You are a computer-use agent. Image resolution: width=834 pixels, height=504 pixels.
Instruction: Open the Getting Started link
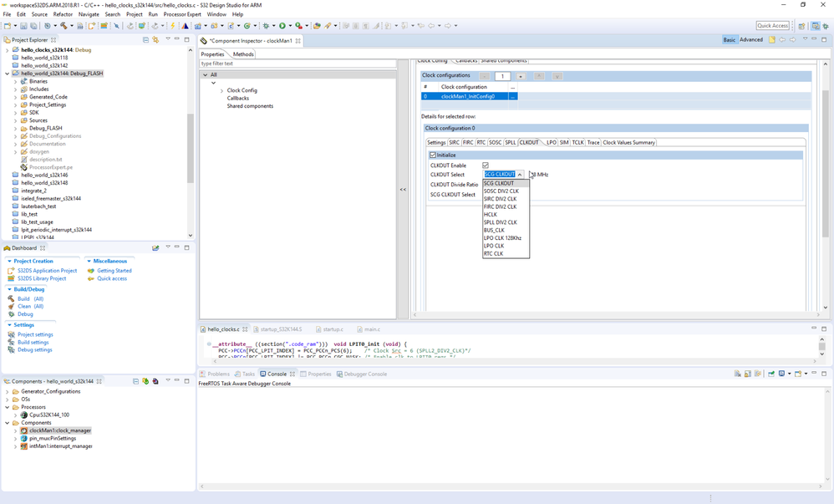(114, 270)
